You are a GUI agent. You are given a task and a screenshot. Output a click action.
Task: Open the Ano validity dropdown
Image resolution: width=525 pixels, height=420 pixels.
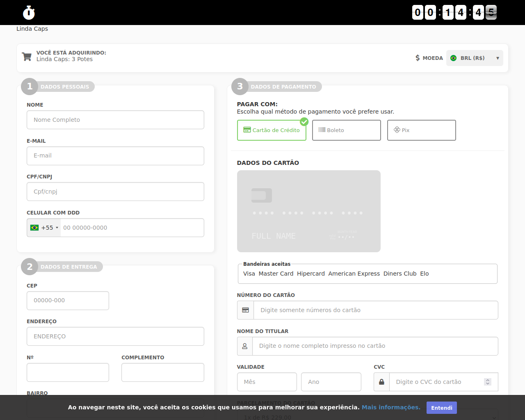[x=331, y=382]
